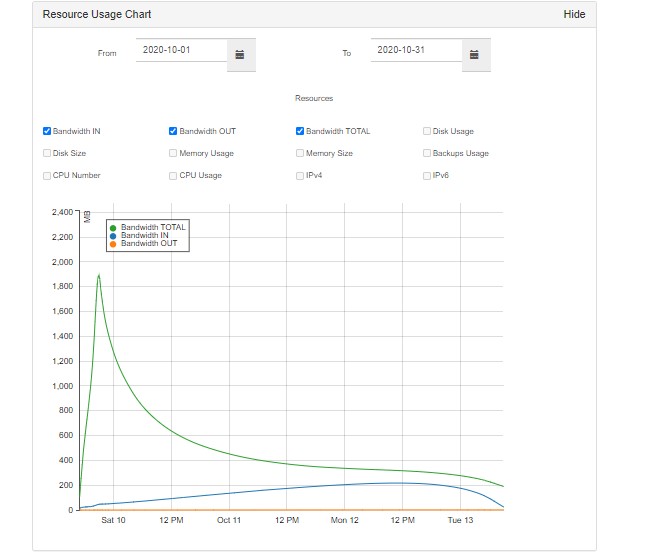Disable the Bandwidth TOTAL checkbox
657x552 pixels.
click(300, 131)
